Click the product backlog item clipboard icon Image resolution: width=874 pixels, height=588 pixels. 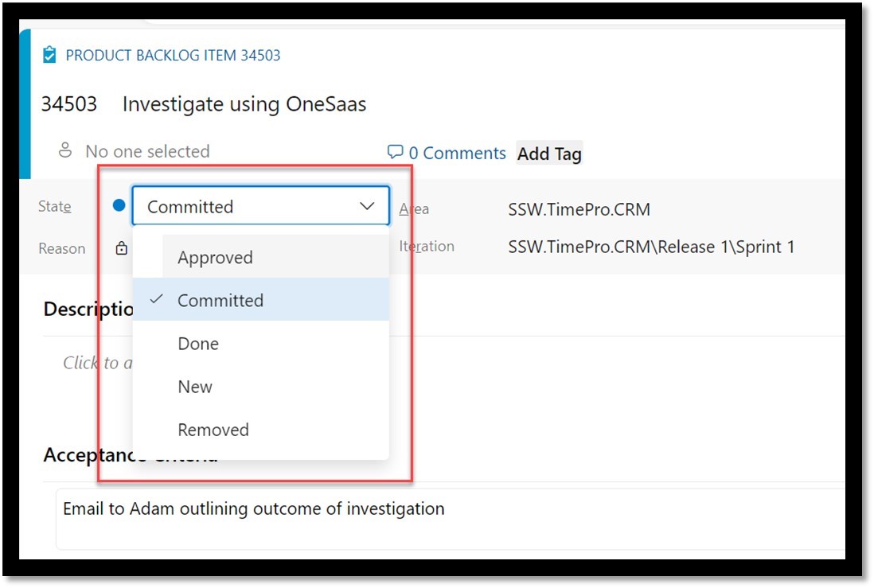pyautogui.click(x=49, y=55)
